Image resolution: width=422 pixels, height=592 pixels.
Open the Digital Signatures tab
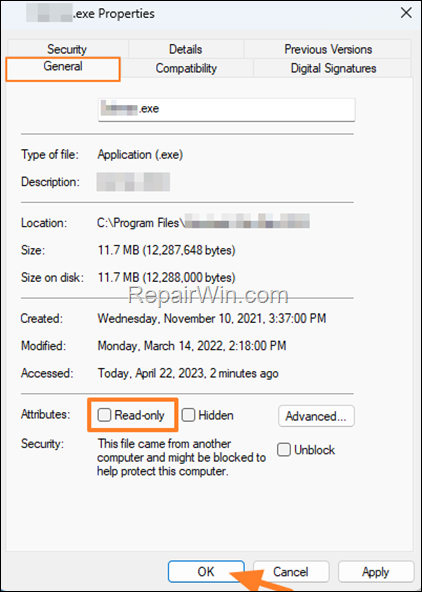tap(333, 68)
